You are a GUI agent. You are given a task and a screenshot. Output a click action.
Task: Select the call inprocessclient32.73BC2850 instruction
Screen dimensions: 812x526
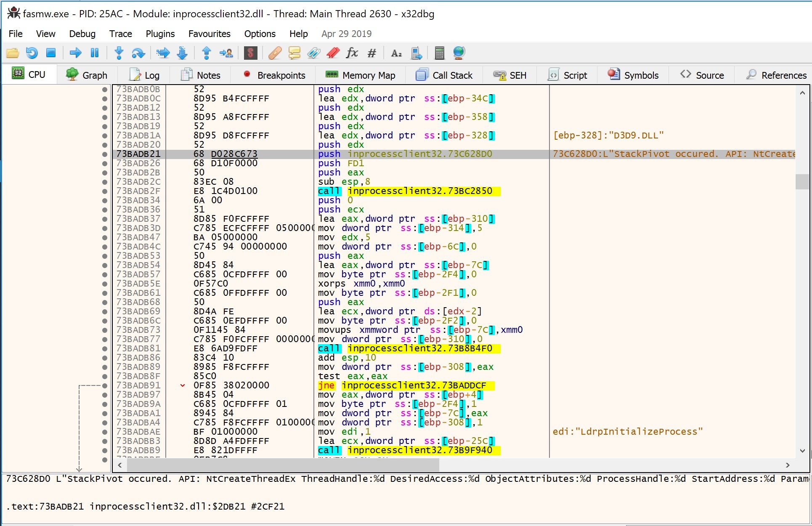click(409, 191)
